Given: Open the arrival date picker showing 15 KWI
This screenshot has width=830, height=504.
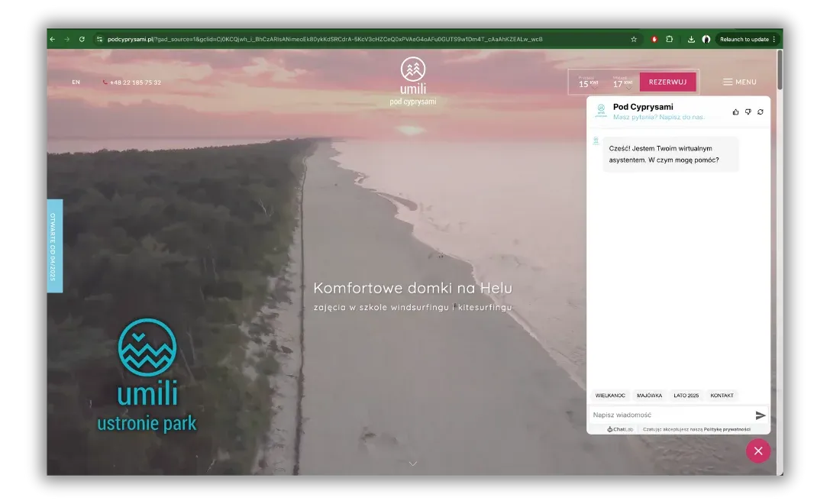Looking at the screenshot, I should click(x=588, y=82).
